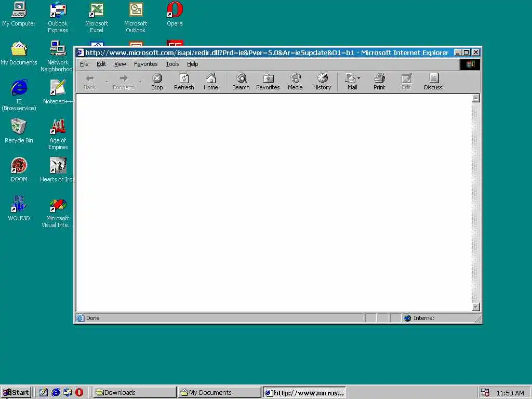This screenshot has height=399, width=532.
Task: Switch to My Documents taskbar window
Action: pos(220,393)
